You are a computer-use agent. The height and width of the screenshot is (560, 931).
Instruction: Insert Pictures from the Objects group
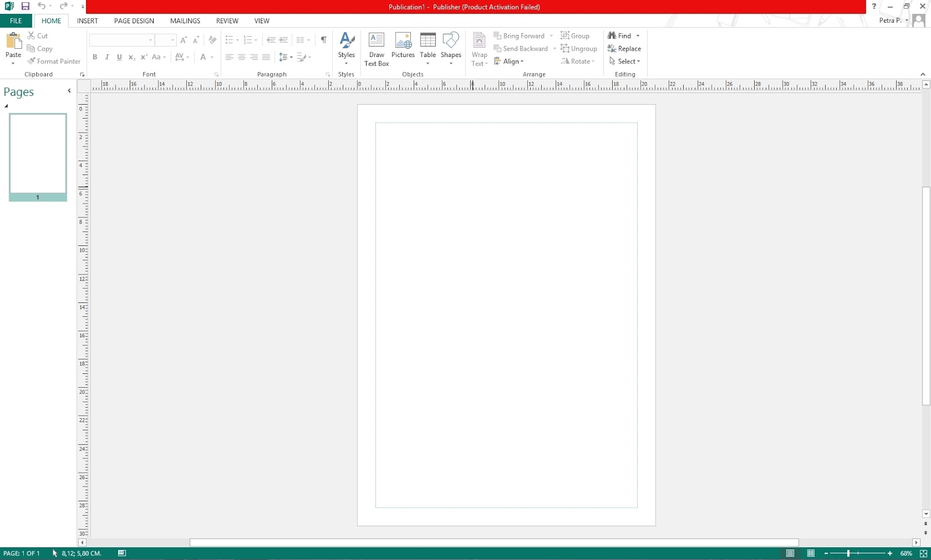coord(403,45)
